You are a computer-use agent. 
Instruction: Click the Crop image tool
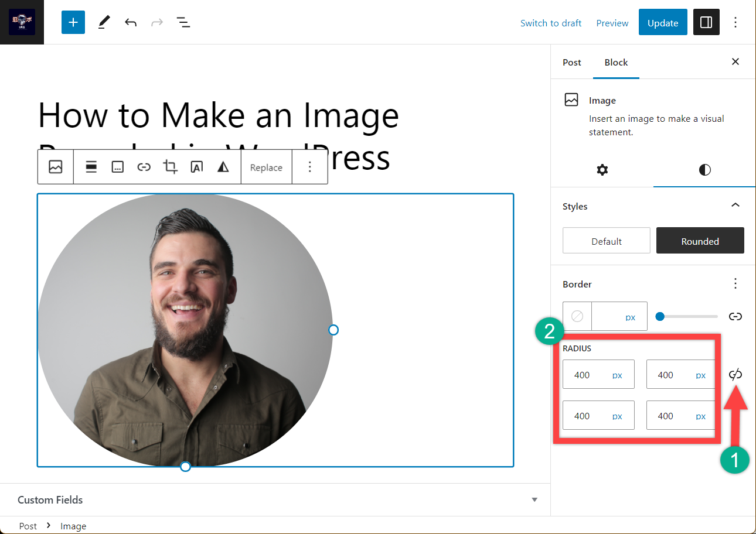pyautogui.click(x=170, y=167)
